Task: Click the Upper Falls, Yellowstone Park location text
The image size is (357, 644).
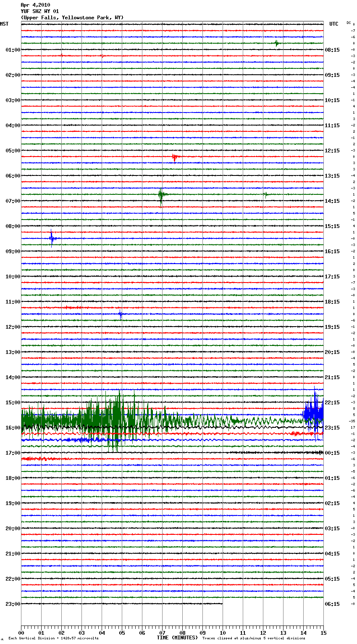Action: tap(72, 18)
